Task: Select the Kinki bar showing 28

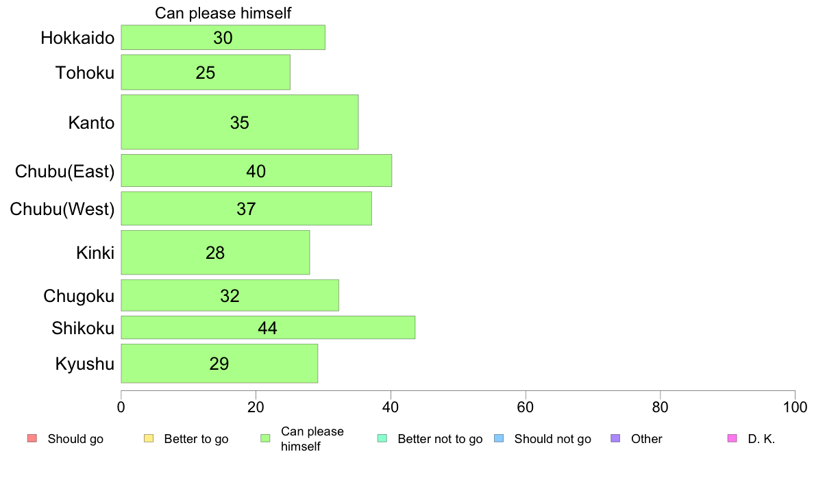Action: [215, 252]
